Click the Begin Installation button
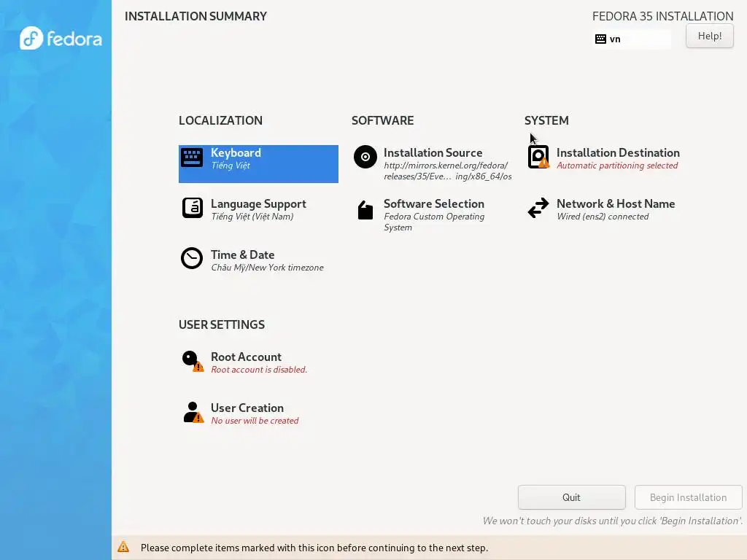The width and height of the screenshot is (747, 560). coord(689,497)
